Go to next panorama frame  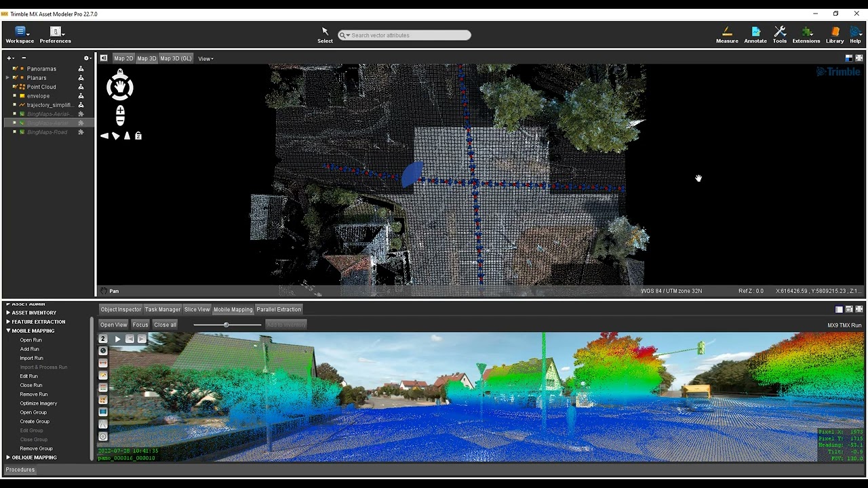pyautogui.click(x=142, y=339)
